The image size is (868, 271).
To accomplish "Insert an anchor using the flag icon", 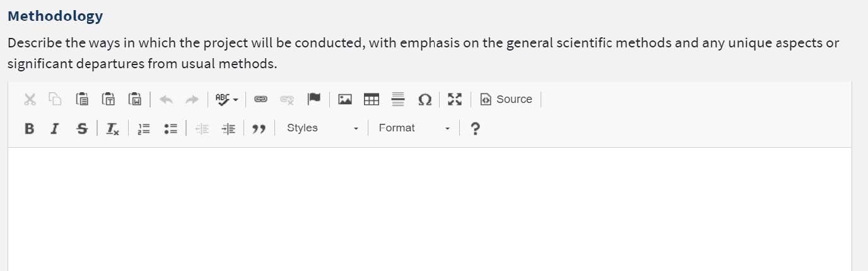I will click(314, 99).
